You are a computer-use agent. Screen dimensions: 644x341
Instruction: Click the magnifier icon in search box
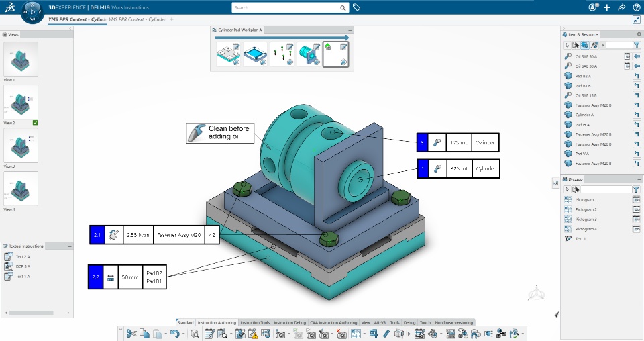343,8
